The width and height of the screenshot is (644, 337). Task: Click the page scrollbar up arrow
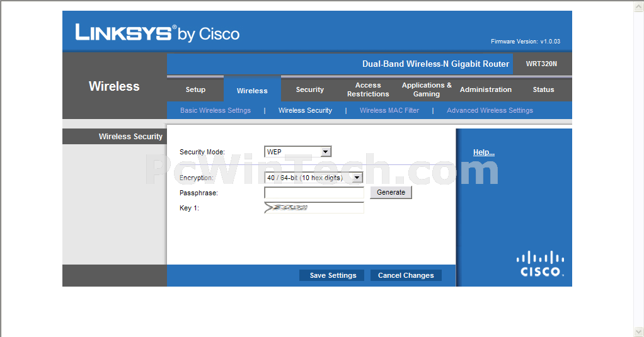639,6
